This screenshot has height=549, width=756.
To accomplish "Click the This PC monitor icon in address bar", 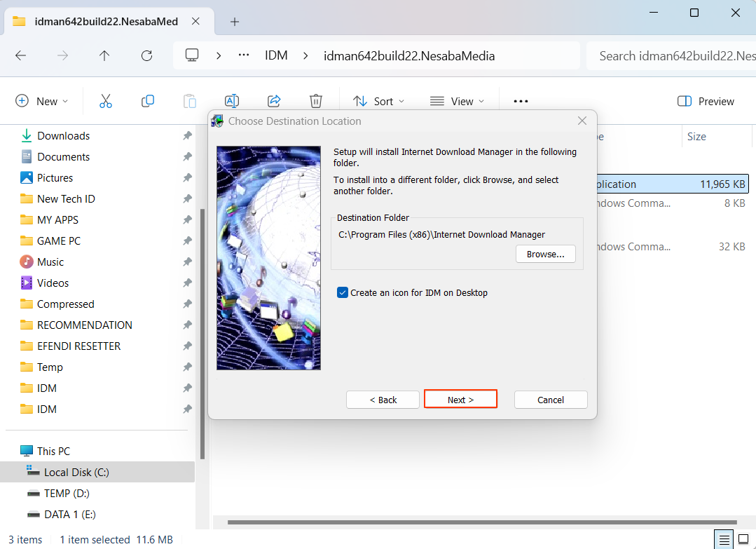I will point(192,55).
